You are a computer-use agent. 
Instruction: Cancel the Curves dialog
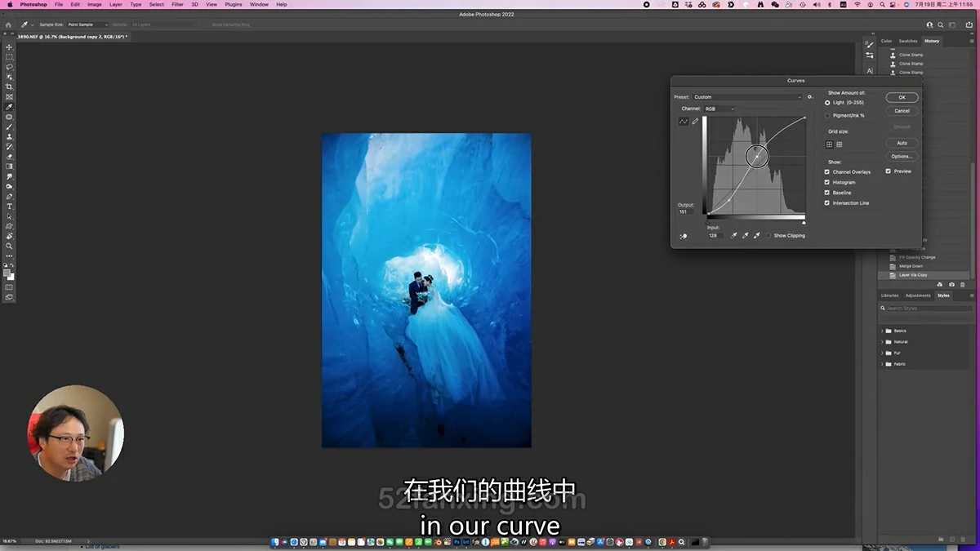[902, 111]
